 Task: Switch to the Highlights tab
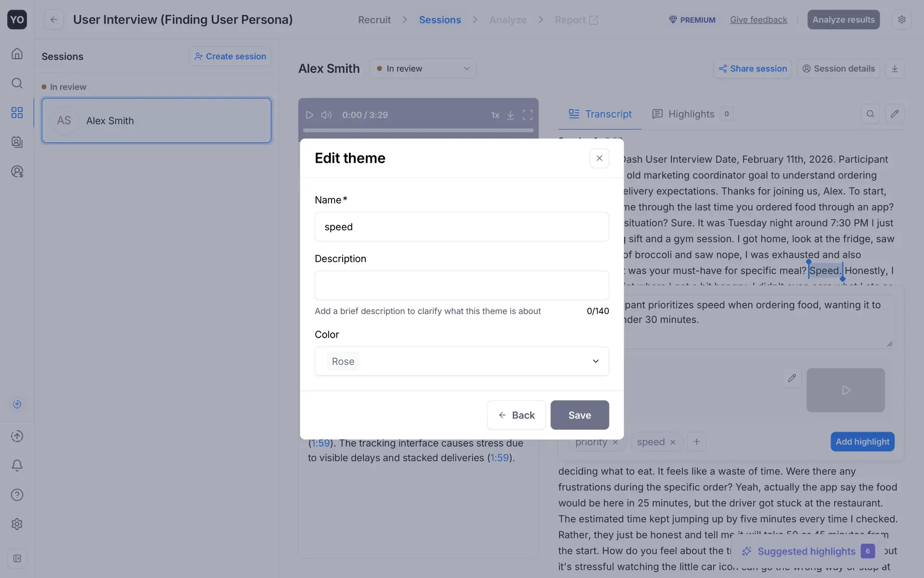[691, 114]
